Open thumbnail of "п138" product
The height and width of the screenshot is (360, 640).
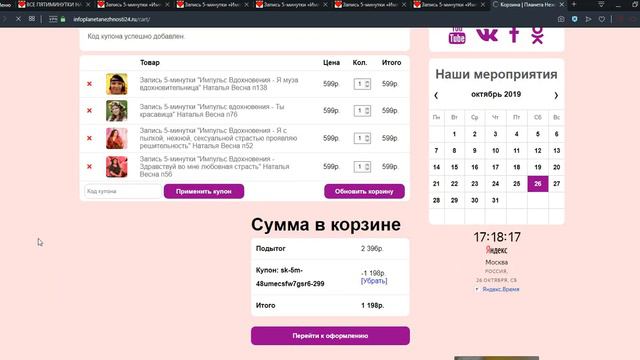click(x=117, y=84)
